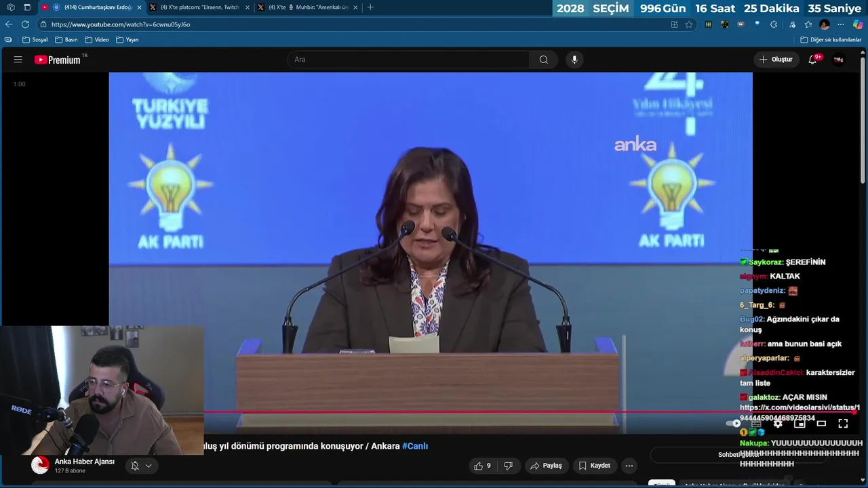This screenshot has height=488, width=868.
Task: Click the Oluştur create button
Action: 776,60
